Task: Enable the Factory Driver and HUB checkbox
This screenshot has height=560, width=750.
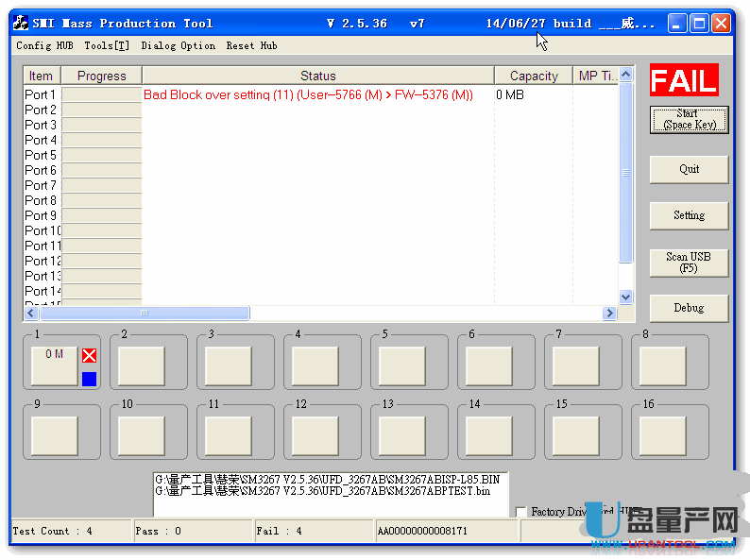Action: click(521, 512)
